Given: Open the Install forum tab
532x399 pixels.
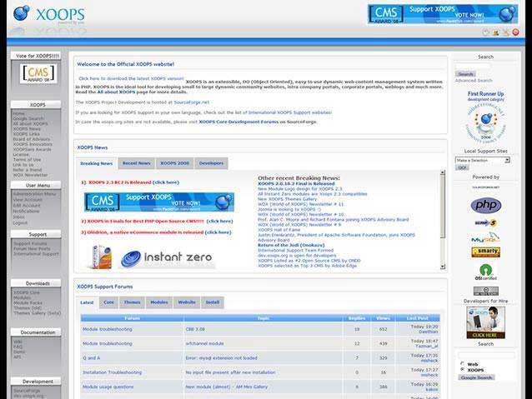Looking at the screenshot, I should click(x=213, y=302).
